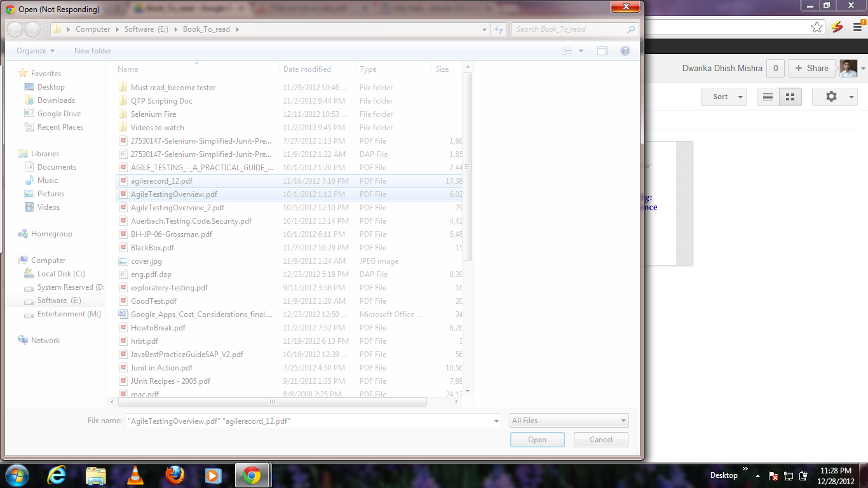
Task: Click the Open button
Action: (537, 440)
